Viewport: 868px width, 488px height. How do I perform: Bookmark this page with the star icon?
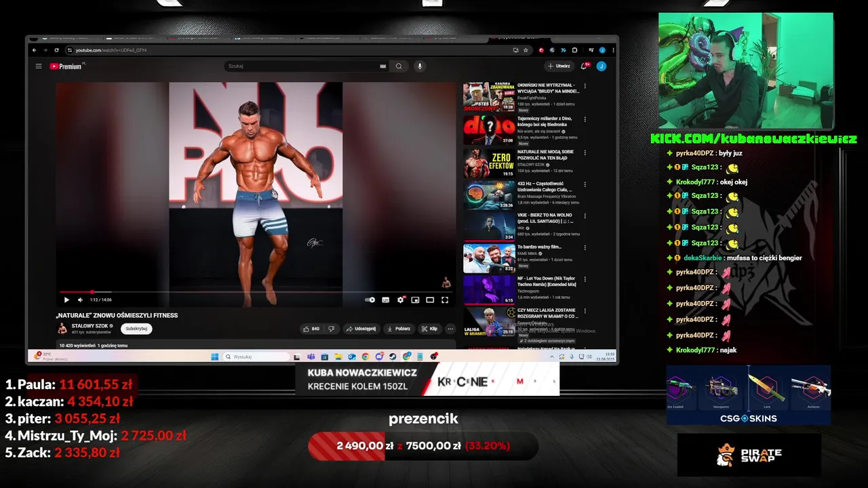(526, 50)
